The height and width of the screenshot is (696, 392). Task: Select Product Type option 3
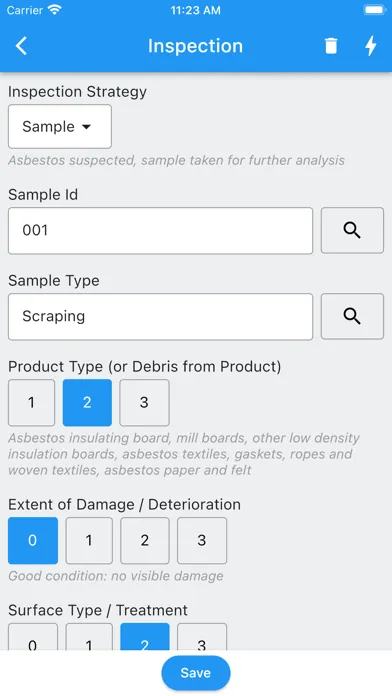tap(144, 403)
